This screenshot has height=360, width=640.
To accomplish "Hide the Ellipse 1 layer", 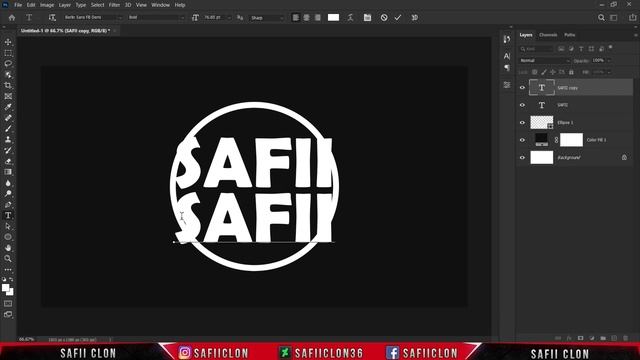I will [x=522, y=122].
